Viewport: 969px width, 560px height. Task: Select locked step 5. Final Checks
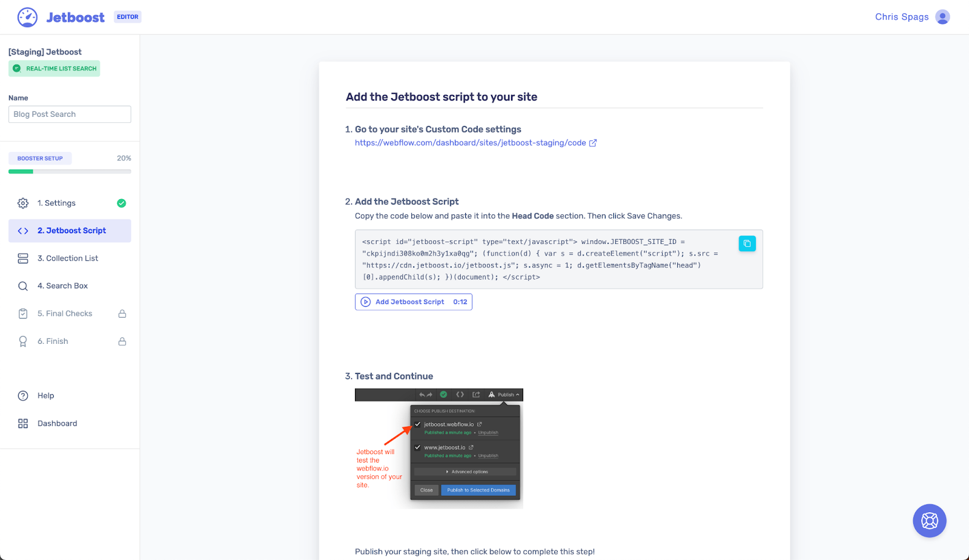70,314
